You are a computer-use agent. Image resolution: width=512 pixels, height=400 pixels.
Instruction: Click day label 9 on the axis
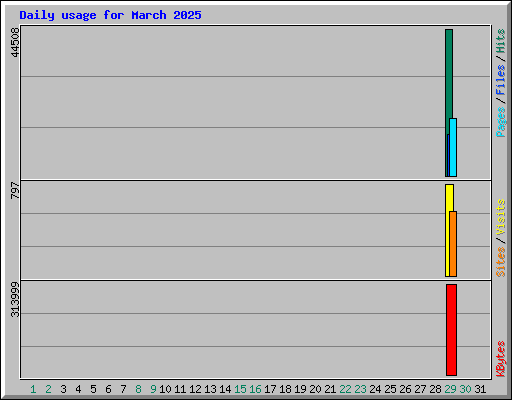click(153, 389)
